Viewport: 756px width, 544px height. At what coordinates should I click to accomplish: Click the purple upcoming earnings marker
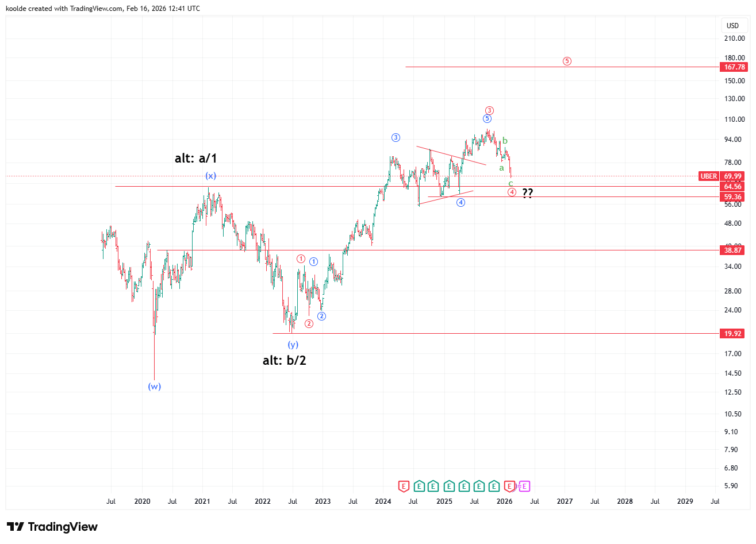tap(524, 487)
